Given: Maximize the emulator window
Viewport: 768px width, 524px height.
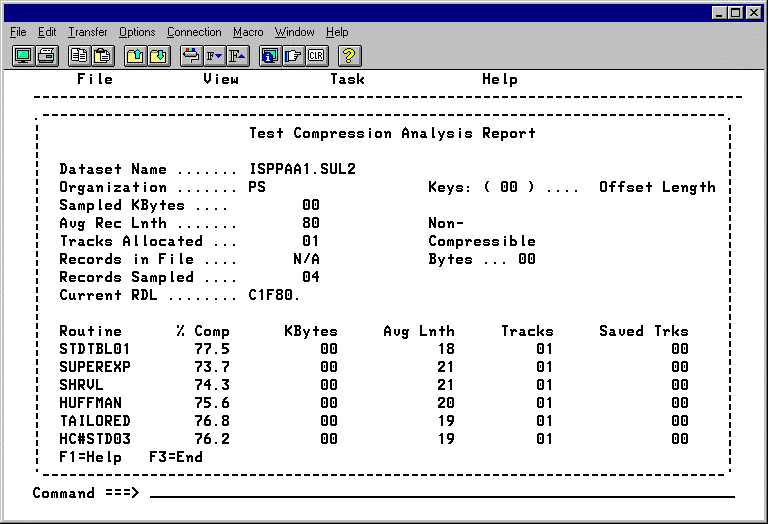Looking at the screenshot, I should click(x=736, y=13).
